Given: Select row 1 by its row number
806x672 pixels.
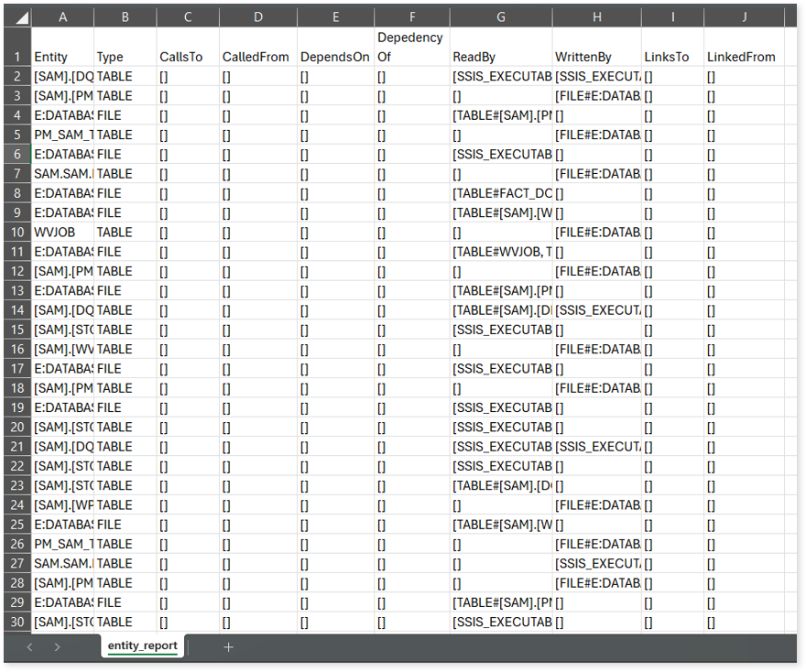Looking at the screenshot, I should tap(16, 57).
